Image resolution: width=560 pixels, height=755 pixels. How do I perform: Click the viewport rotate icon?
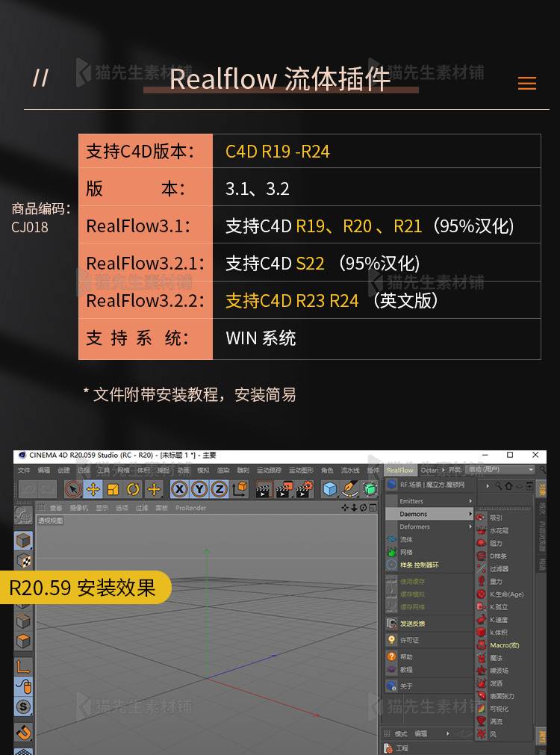(363, 508)
